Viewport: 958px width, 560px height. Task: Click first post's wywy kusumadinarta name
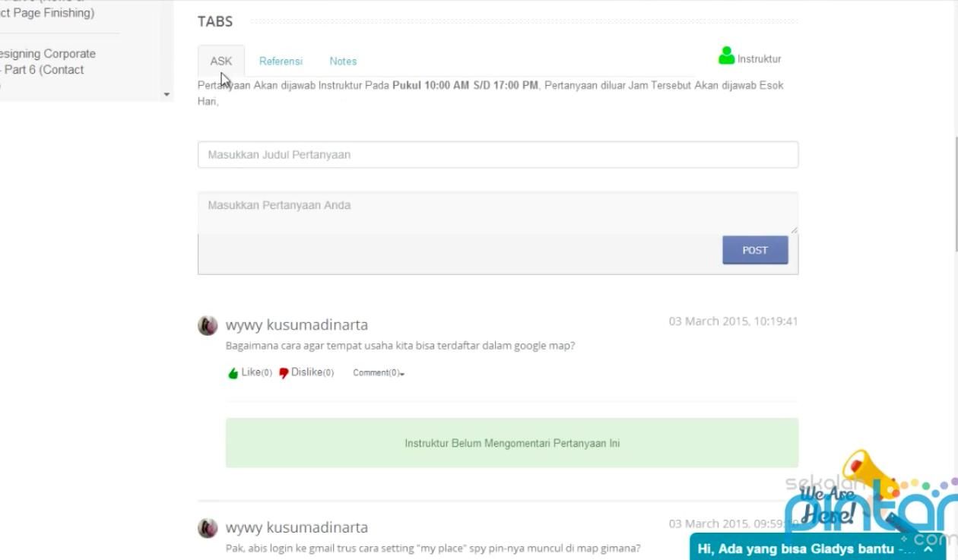[x=297, y=325]
